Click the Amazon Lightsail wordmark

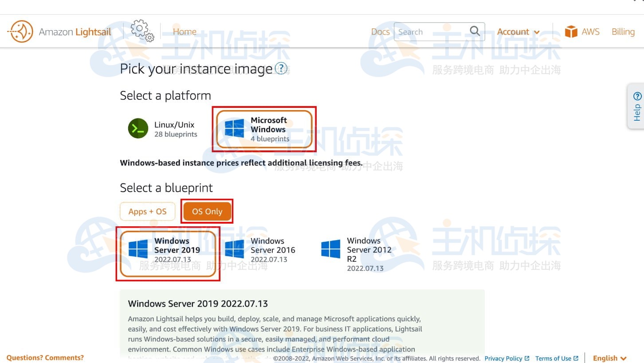(x=75, y=32)
